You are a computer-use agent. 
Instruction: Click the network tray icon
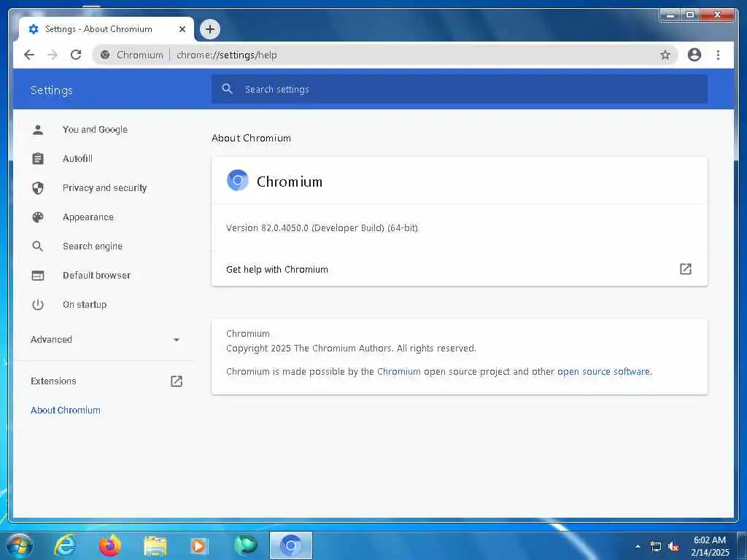pos(656,547)
